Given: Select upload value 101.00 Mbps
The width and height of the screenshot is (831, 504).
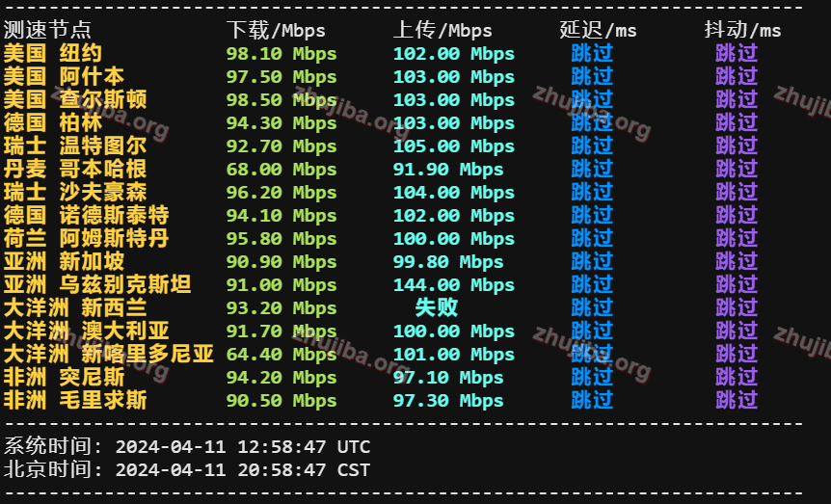Looking at the screenshot, I should point(454,355).
